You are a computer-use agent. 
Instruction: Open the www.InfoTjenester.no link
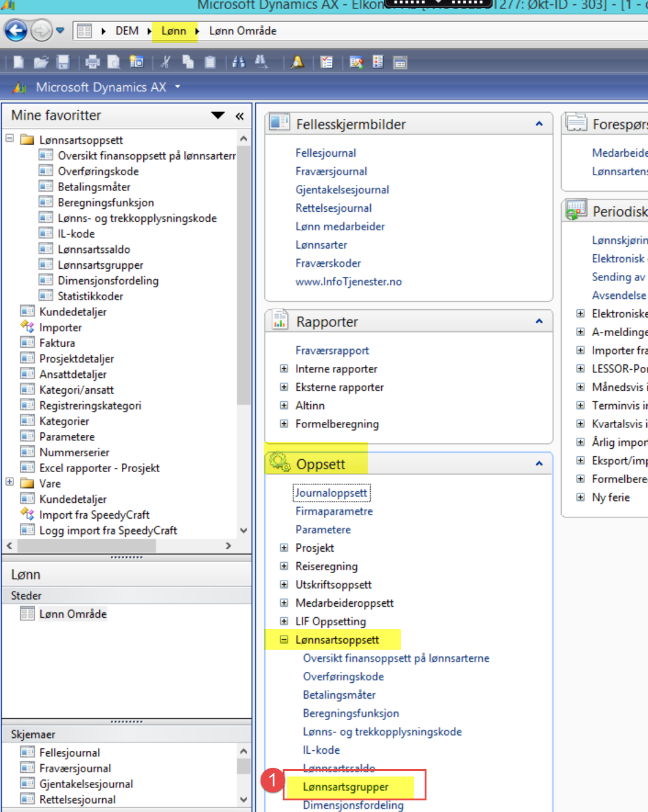coord(349,282)
